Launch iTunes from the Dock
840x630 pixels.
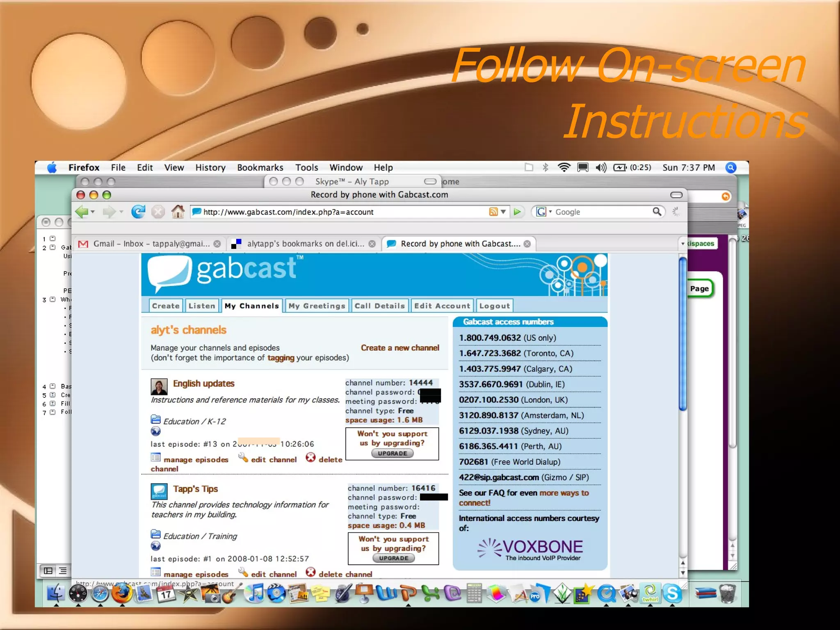(255, 593)
